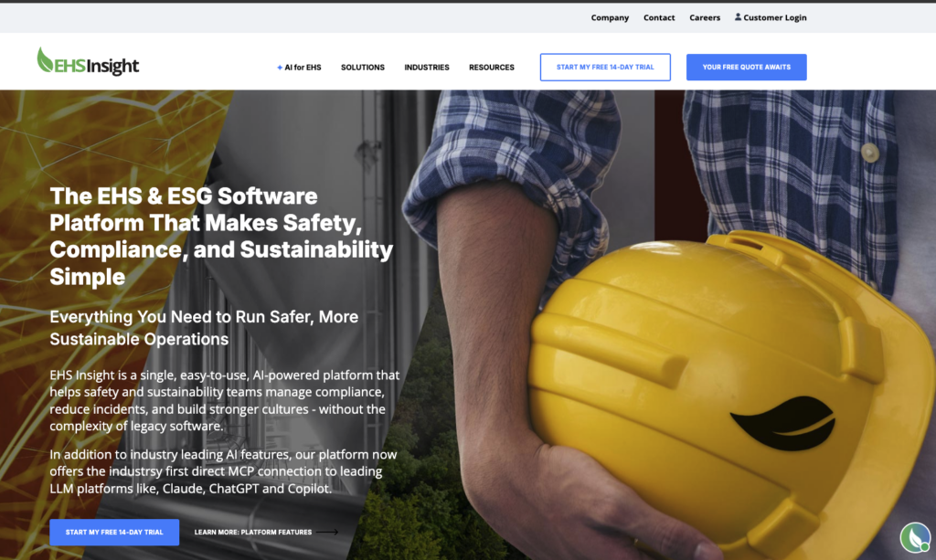
Task: Select the Customer Login link
Action: point(774,18)
